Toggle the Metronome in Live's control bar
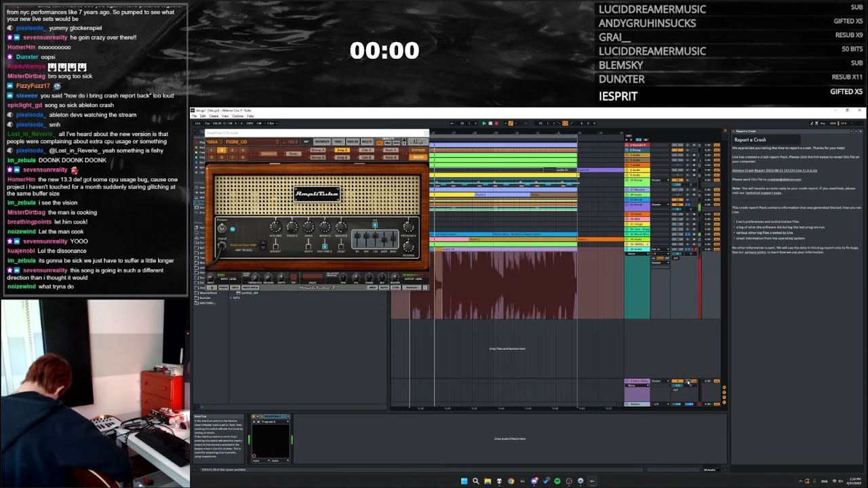The height and width of the screenshot is (488, 868). click(x=259, y=123)
